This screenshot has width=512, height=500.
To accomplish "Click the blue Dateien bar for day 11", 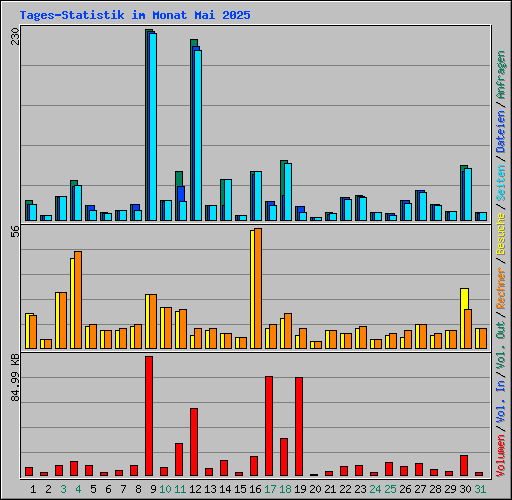I will (181, 194).
